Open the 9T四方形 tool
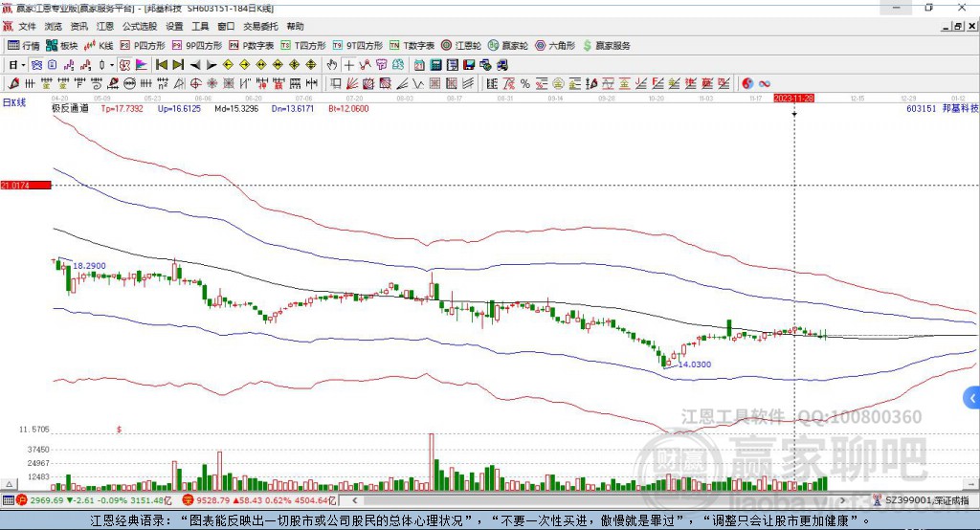The height and width of the screenshot is (530, 980). pyautogui.click(x=358, y=46)
